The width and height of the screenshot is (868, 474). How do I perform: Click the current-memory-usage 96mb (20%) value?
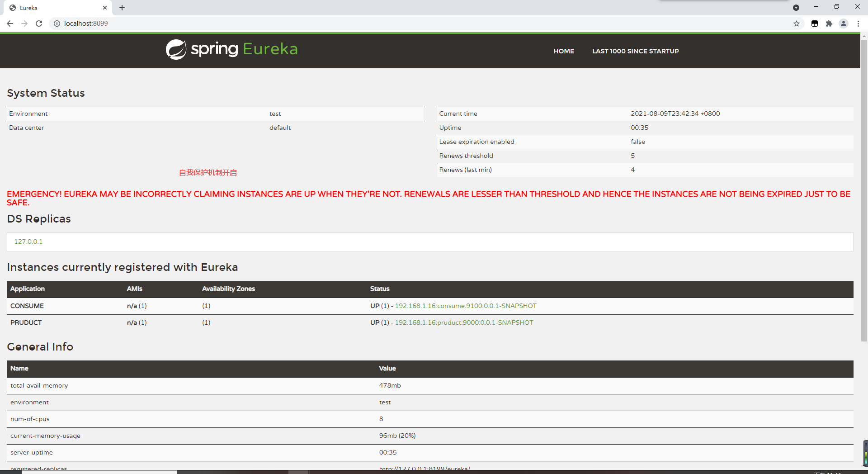397,436
